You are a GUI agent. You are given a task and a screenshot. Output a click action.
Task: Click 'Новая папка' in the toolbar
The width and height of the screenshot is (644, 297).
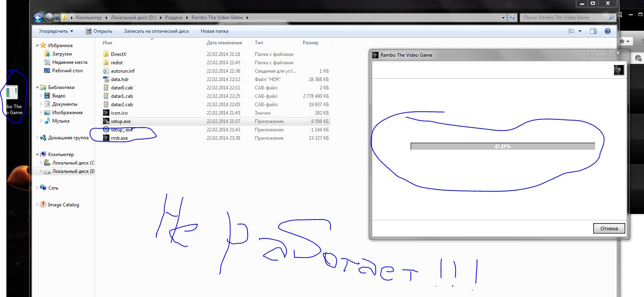pos(214,31)
